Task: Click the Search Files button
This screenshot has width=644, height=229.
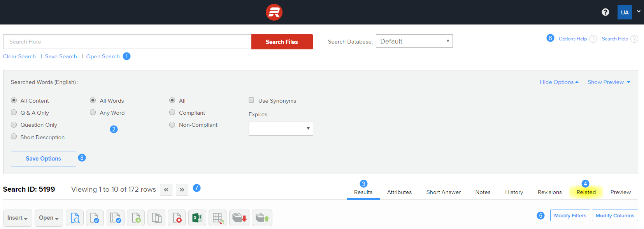Action: click(x=282, y=42)
